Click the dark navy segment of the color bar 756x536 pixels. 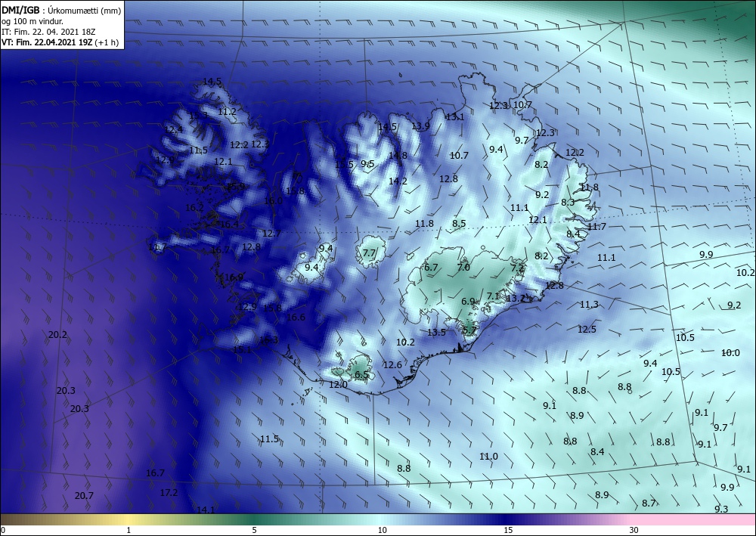coord(507,519)
